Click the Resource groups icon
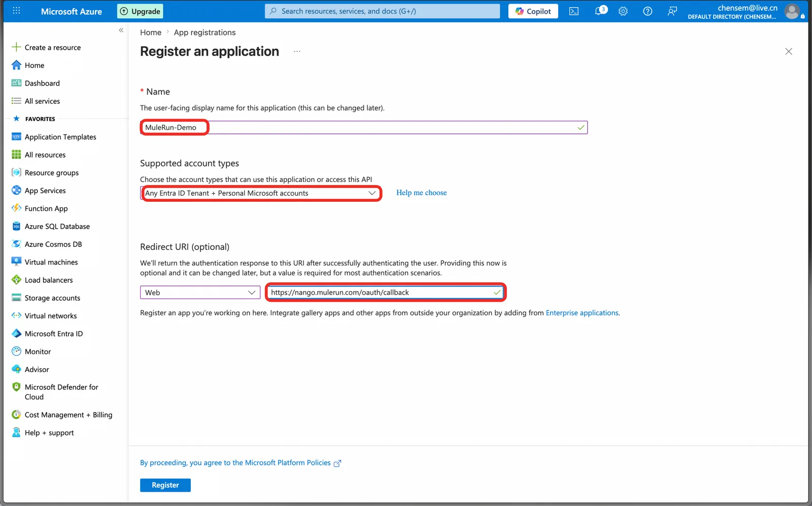 16,172
